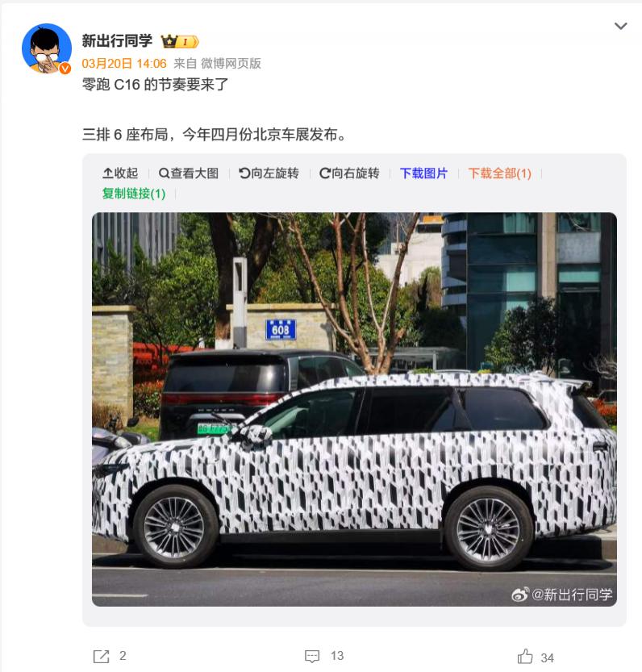Click the Weibo logo watermark on photo

[x=520, y=595]
